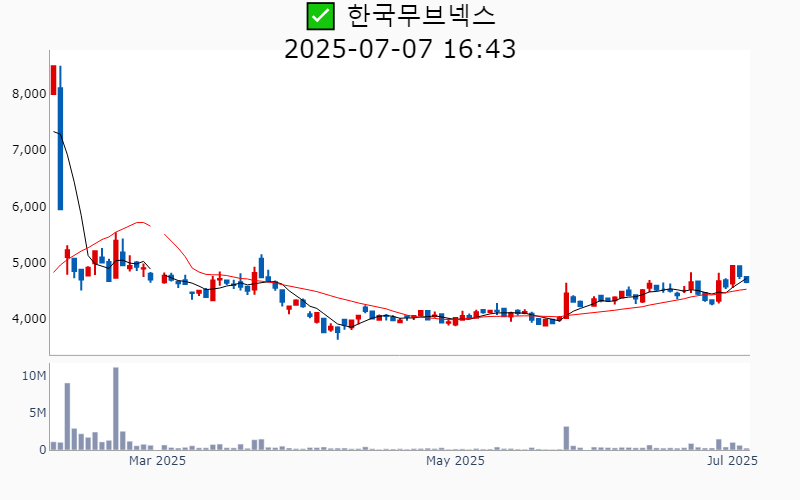Click the May 2025 date label
This screenshot has height=500, width=800.
pos(455,461)
